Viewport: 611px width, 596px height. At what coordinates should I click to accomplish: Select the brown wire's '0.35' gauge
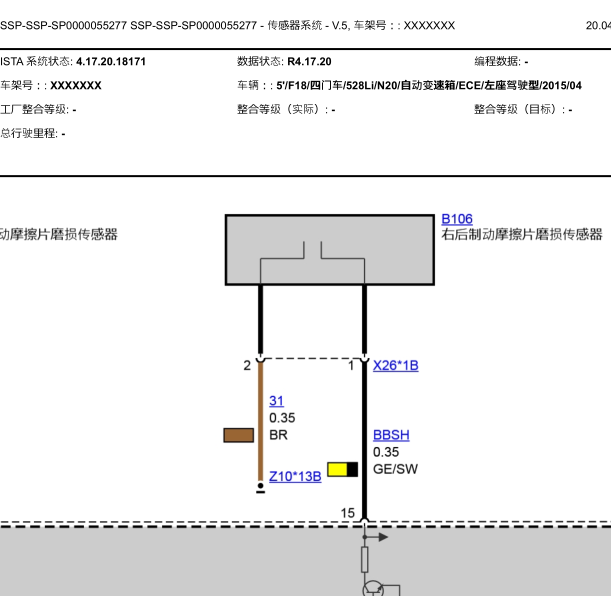(282, 418)
